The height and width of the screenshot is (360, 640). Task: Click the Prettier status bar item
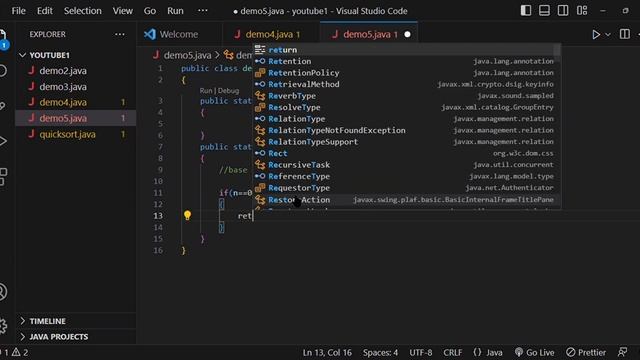586,352
